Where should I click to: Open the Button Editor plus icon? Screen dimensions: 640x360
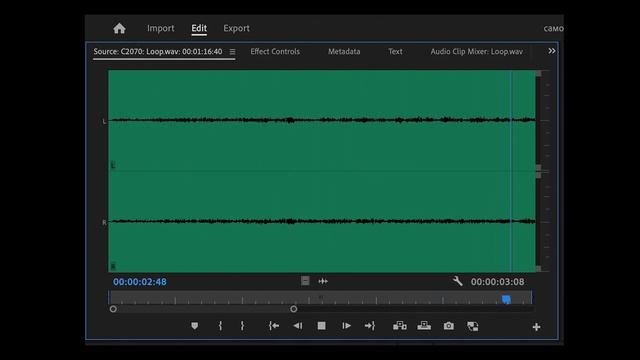(x=536, y=327)
